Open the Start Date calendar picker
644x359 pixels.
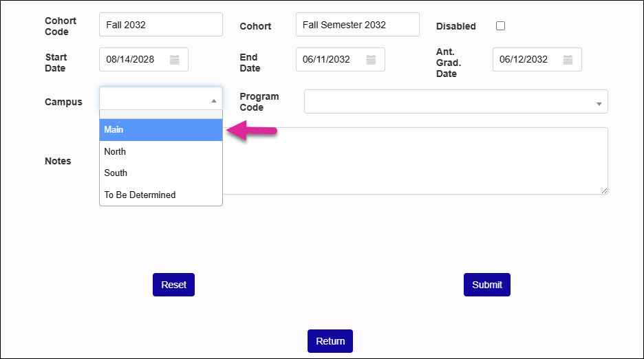point(175,60)
